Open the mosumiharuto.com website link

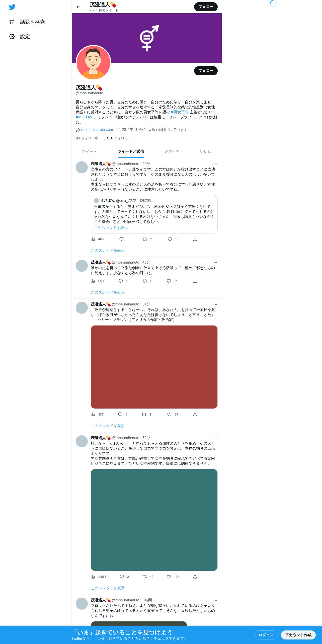(x=97, y=130)
